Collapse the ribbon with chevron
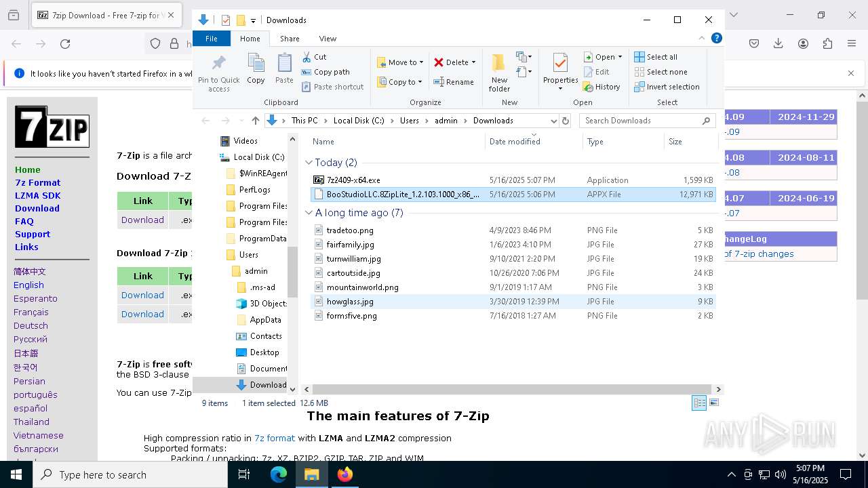Viewport: 868px width, 488px height. click(702, 38)
